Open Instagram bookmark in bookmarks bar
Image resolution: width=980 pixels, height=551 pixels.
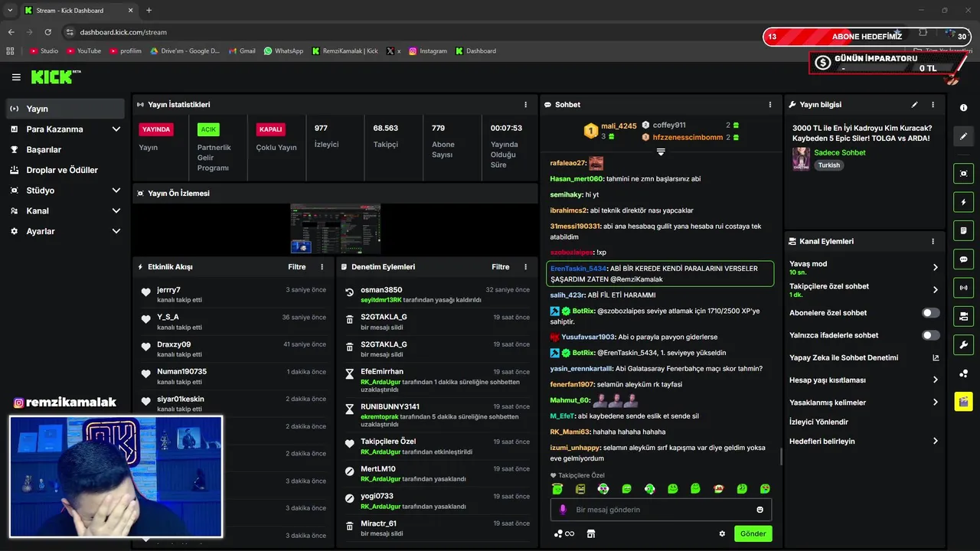click(x=428, y=51)
